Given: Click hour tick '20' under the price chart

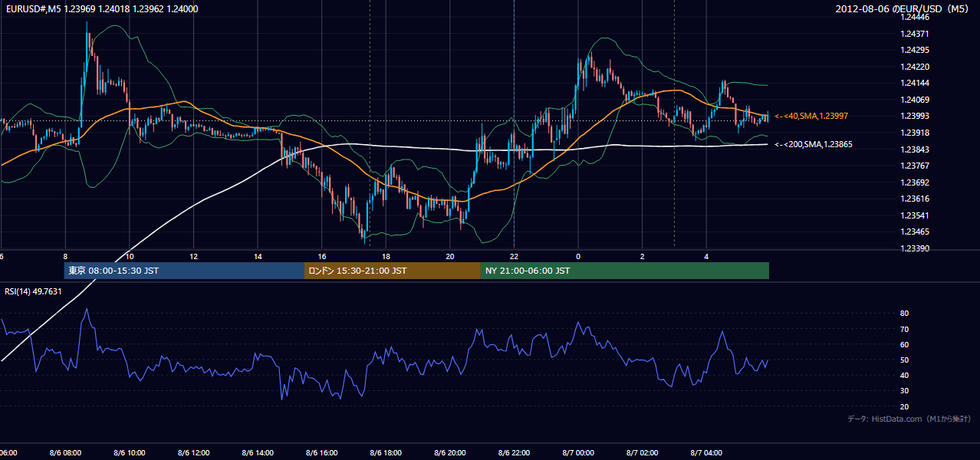Looking at the screenshot, I should coord(450,257).
